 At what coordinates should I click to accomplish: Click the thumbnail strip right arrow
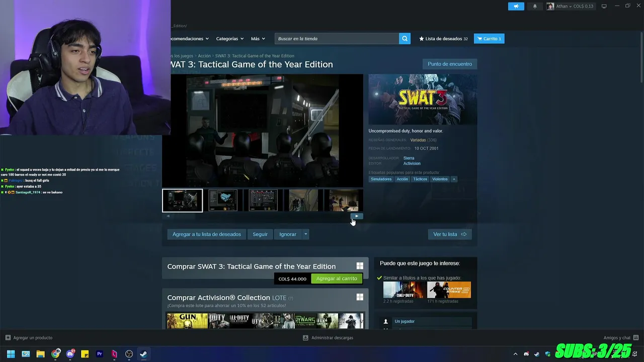point(357,216)
